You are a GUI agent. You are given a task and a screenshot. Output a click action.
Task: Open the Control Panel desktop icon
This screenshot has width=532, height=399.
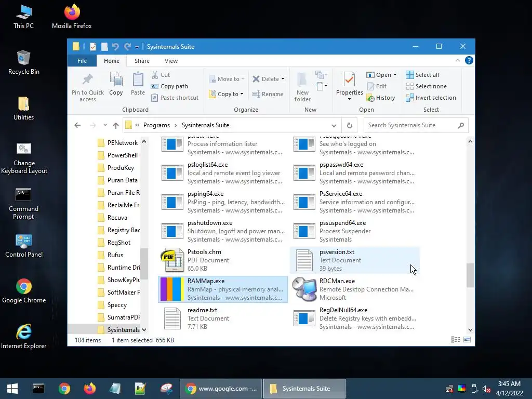(x=24, y=246)
